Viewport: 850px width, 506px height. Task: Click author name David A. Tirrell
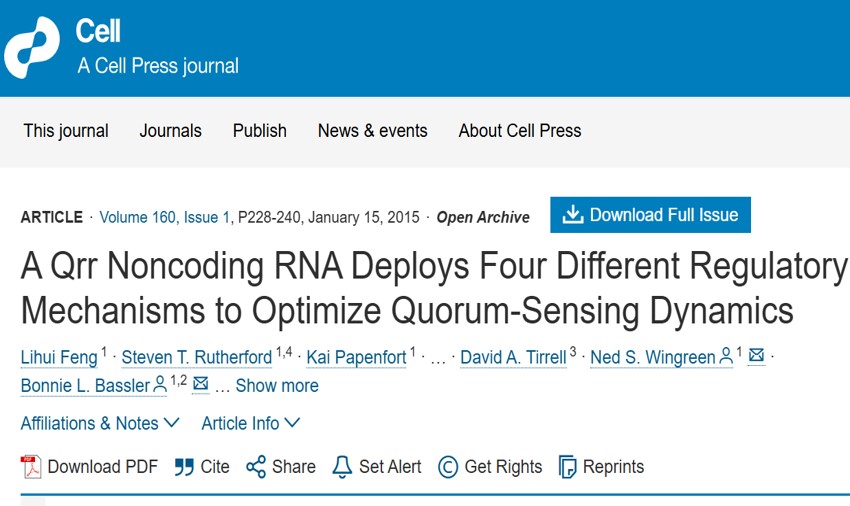pyautogui.click(x=513, y=358)
